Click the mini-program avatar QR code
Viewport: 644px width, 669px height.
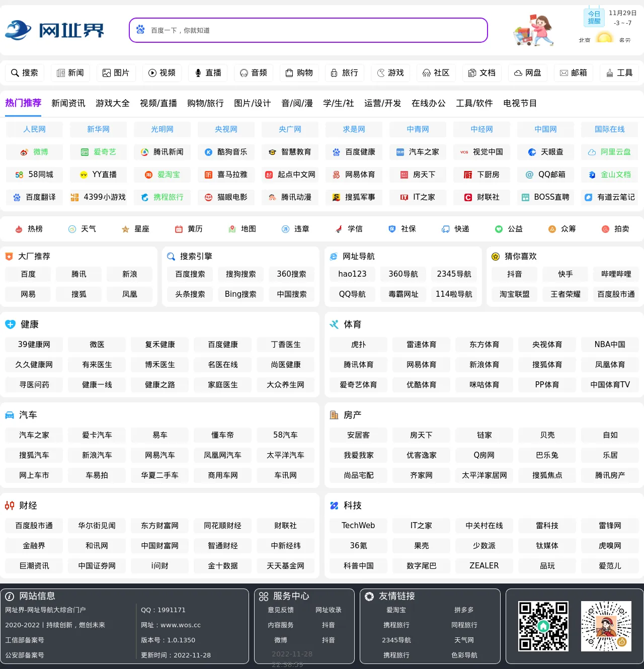pos(606,626)
